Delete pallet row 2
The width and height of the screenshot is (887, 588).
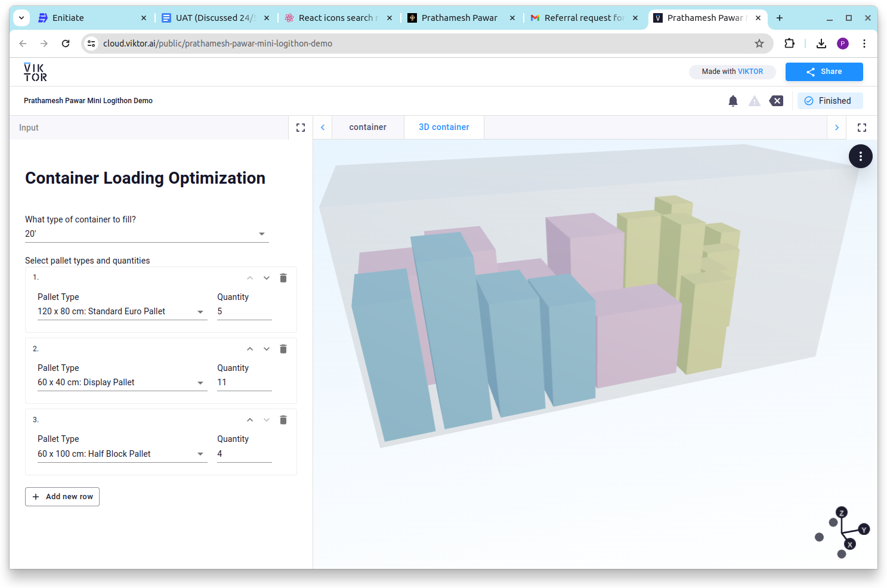click(283, 349)
